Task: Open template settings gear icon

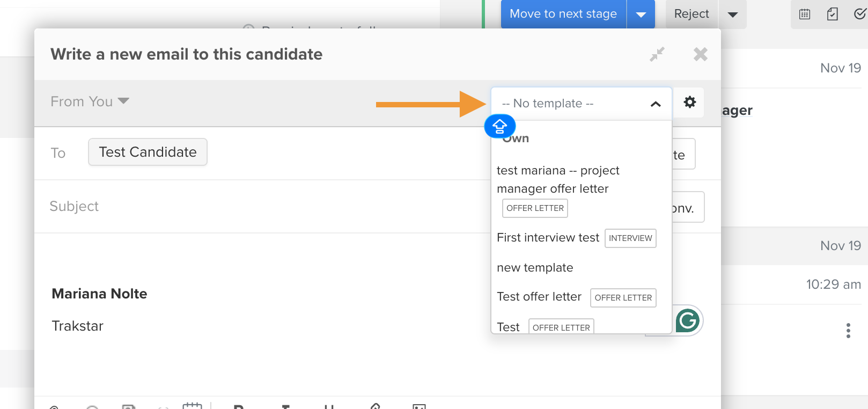Action: (x=689, y=102)
